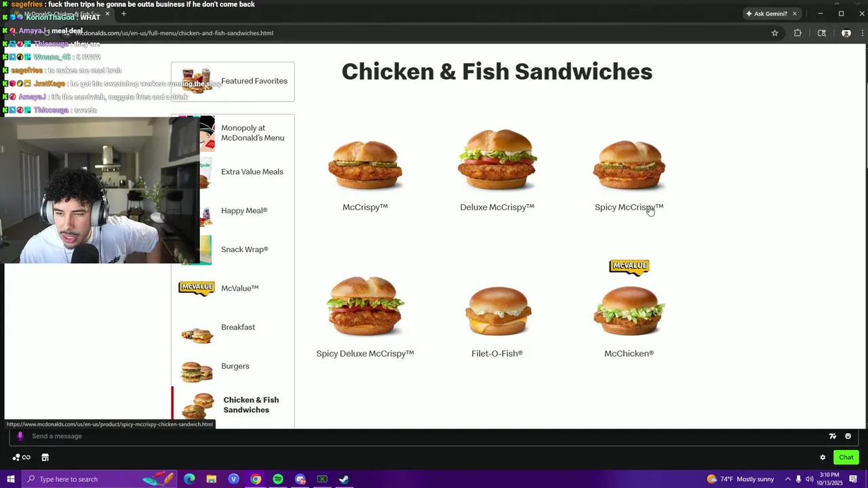Open the Spicy McCrispy sandwich image
Screen dimensions: 868x488
(x=629, y=165)
